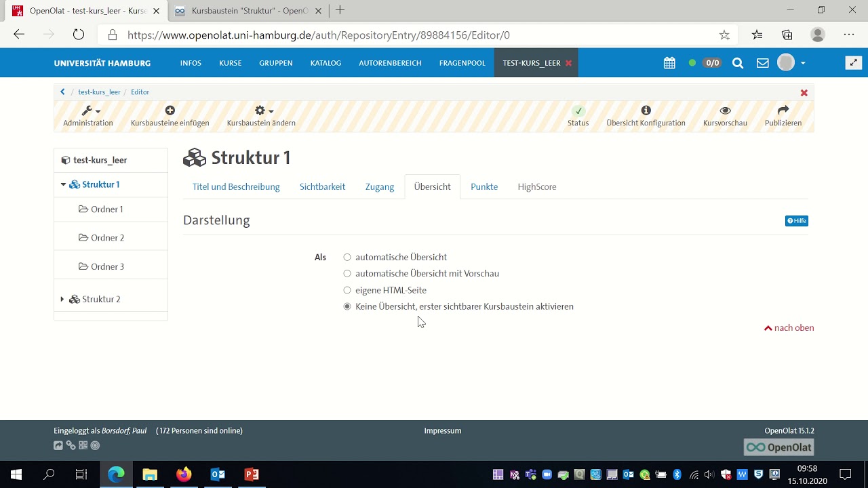Expand the Struktur 2 tree node
868x488 pixels.
pos(62,299)
